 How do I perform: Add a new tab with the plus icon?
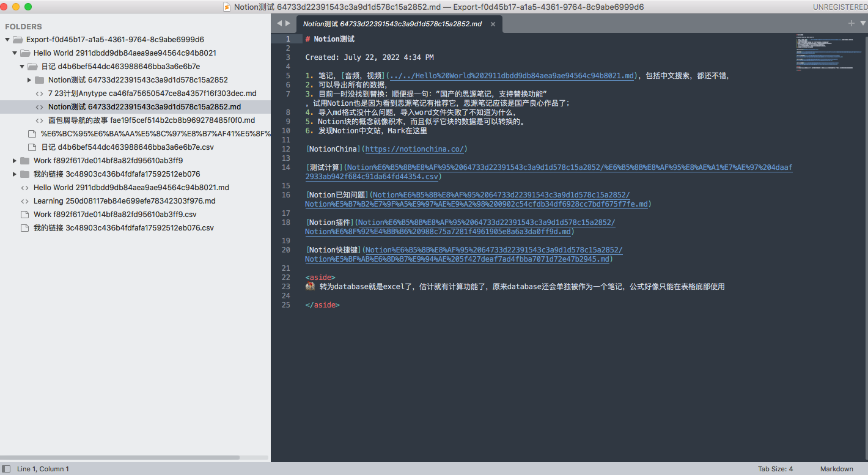851,23
